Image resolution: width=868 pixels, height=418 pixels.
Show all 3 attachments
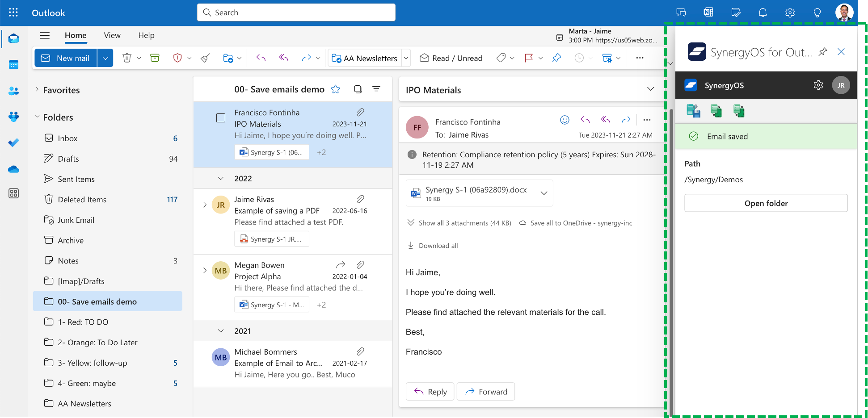(459, 223)
